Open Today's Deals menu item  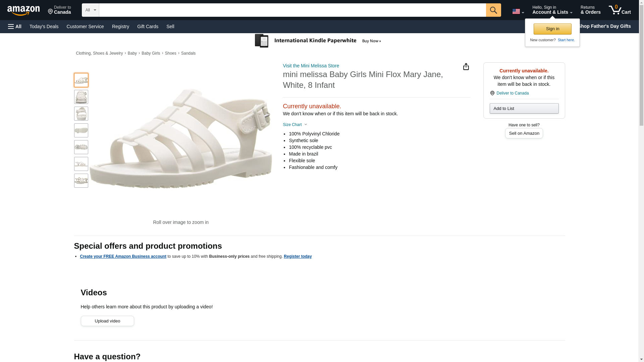coord(44,26)
